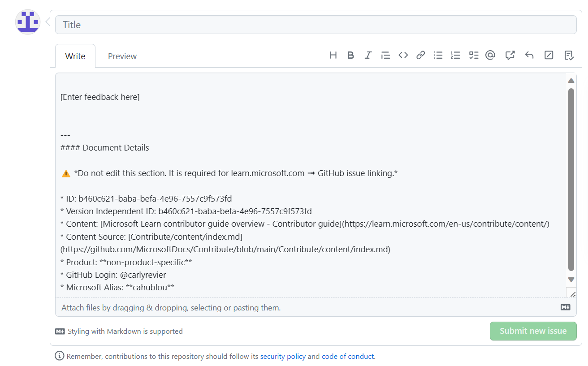Mention a user with the @ icon
The height and width of the screenshot is (366, 588).
tap(490, 55)
